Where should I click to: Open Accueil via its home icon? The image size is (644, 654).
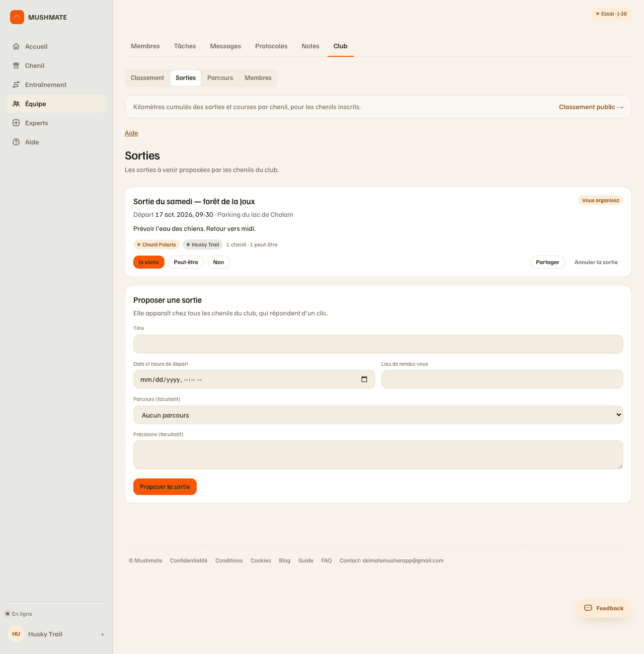pos(16,46)
